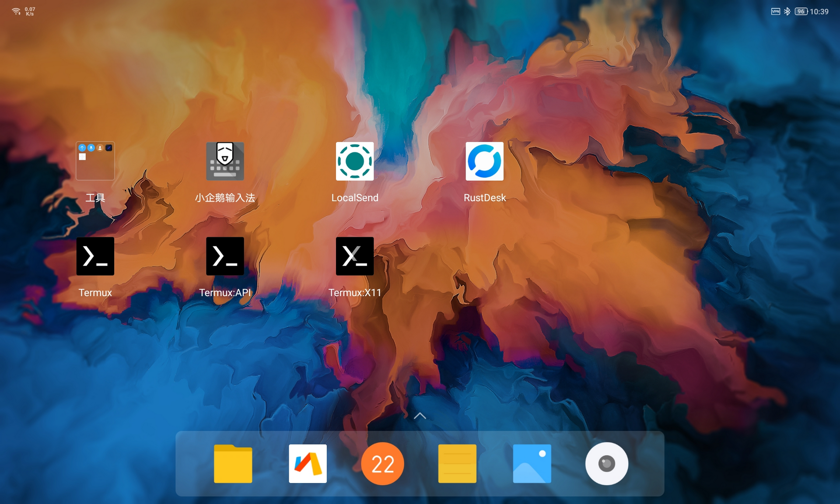Expand the app drawer with up chevron
Image resolution: width=840 pixels, height=504 pixels.
pos(420,416)
